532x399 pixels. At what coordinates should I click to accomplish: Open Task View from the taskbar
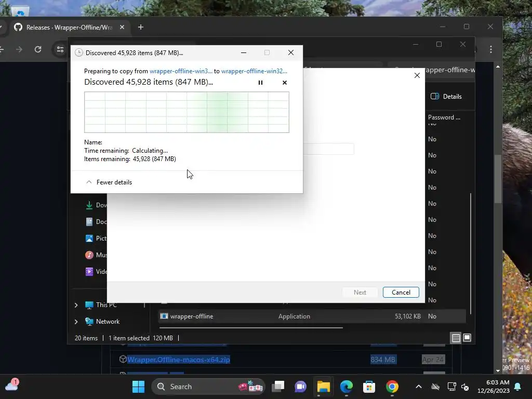(278, 387)
